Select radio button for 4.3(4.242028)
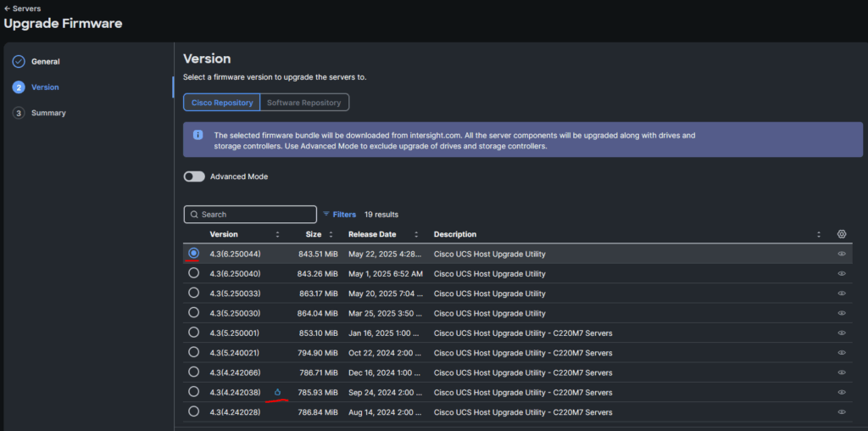 pyautogui.click(x=193, y=411)
